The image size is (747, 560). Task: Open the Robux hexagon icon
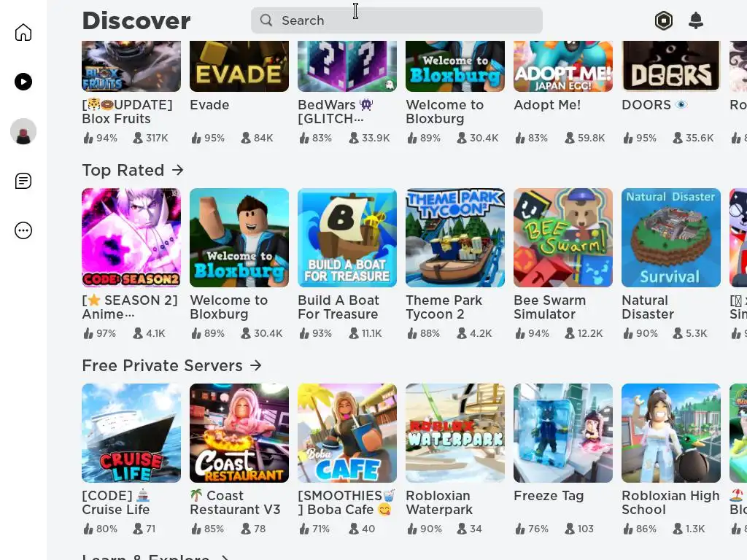[x=664, y=20]
